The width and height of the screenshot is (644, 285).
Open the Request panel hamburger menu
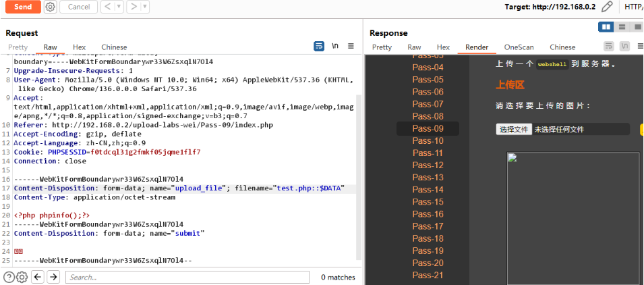pos(351,46)
